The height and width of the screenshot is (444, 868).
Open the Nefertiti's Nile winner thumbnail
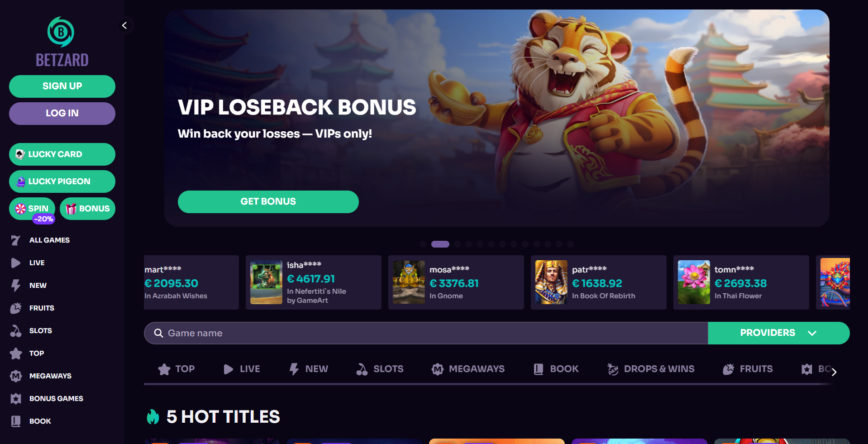(x=266, y=282)
